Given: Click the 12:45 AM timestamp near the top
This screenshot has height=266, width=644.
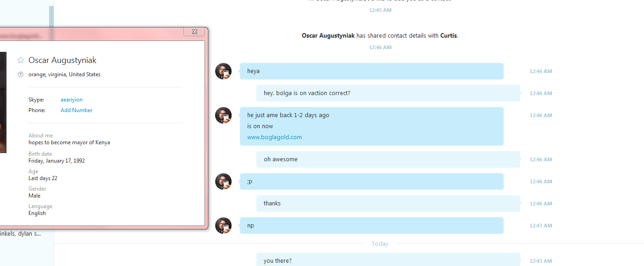Looking at the screenshot, I should point(380,10).
